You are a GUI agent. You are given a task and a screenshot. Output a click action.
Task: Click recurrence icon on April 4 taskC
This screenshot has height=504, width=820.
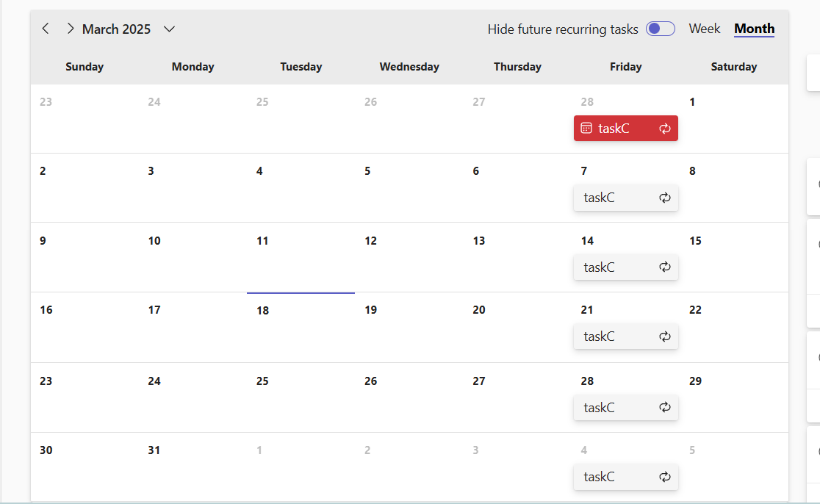tap(665, 477)
